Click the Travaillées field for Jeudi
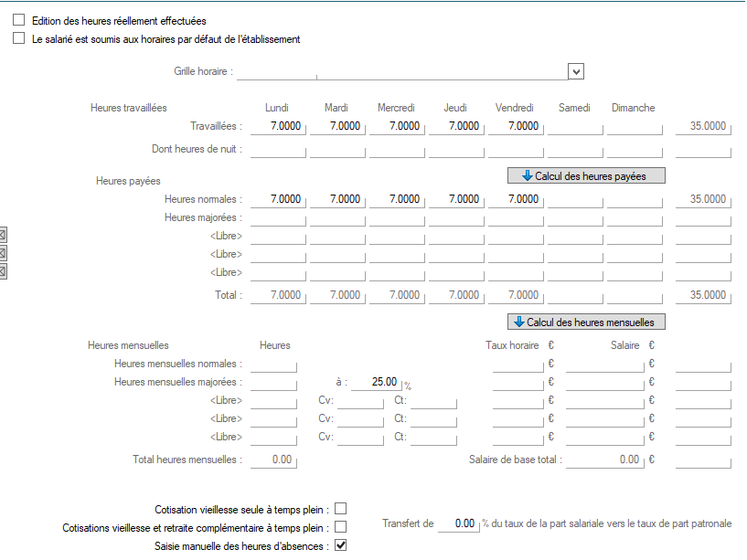The width and height of the screenshot is (747, 560). click(456, 126)
